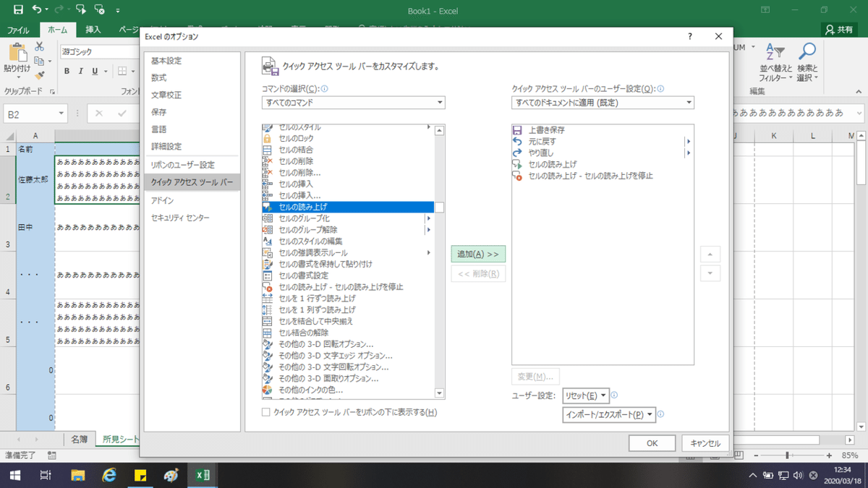Open font name 游ゴシック dropdown
This screenshot has width=868, height=488.
pos(101,52)
